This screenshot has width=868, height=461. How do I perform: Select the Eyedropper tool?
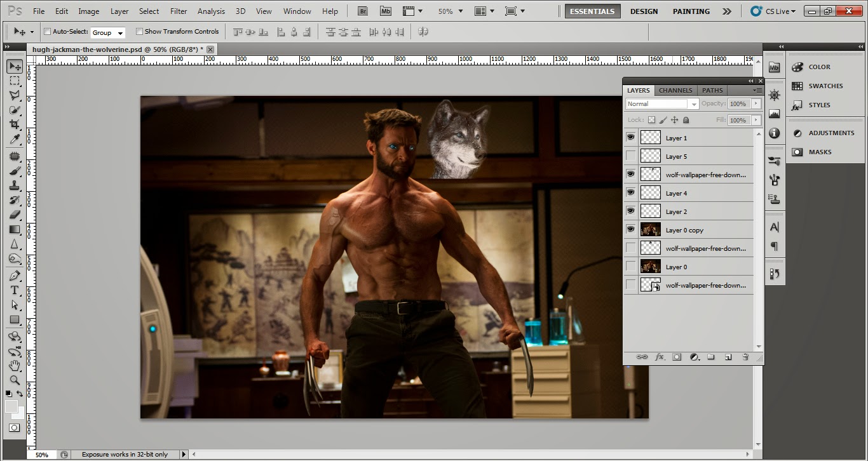point(14,139)
